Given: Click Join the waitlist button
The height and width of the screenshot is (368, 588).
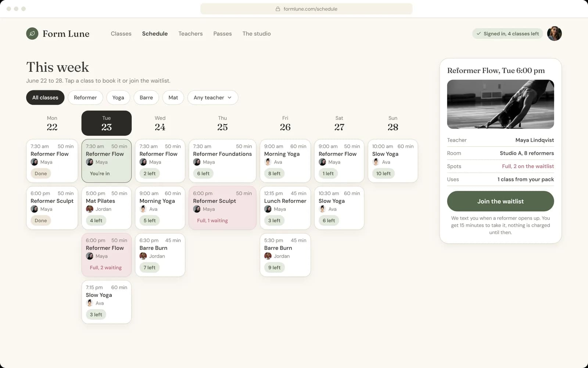Looking at the screenshot, I should [x=501, y=201].
